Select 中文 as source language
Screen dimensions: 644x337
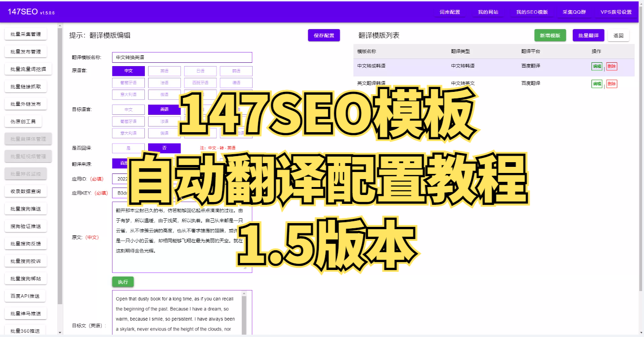click(x=128, y=71)
